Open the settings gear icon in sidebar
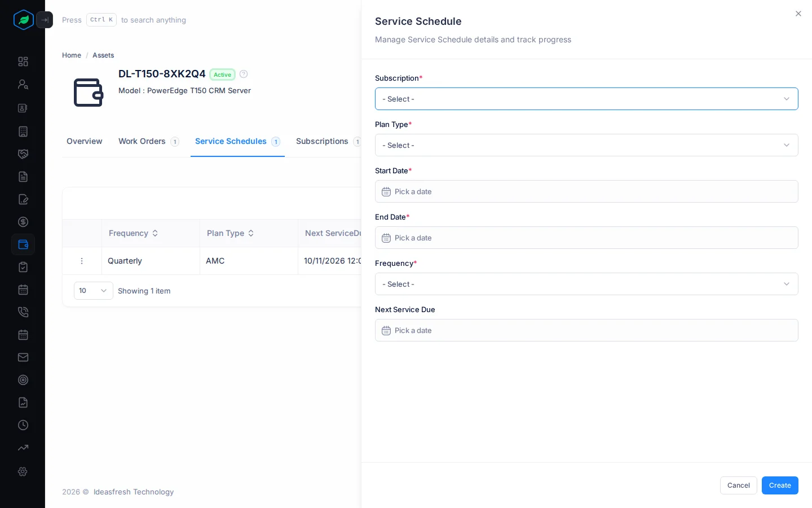The height and width of the screenshot is (508, 812). pyautogui.click(x=23, y=471)
